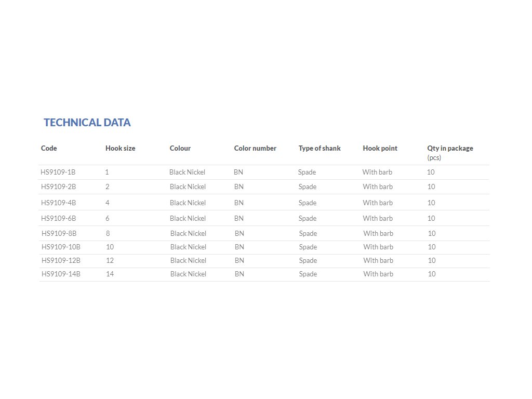Image resolution: width=532 pixels, height=399 pixels.
Task: Click Spade in the HS9109-6B row
Action: (x=308, y=218)
